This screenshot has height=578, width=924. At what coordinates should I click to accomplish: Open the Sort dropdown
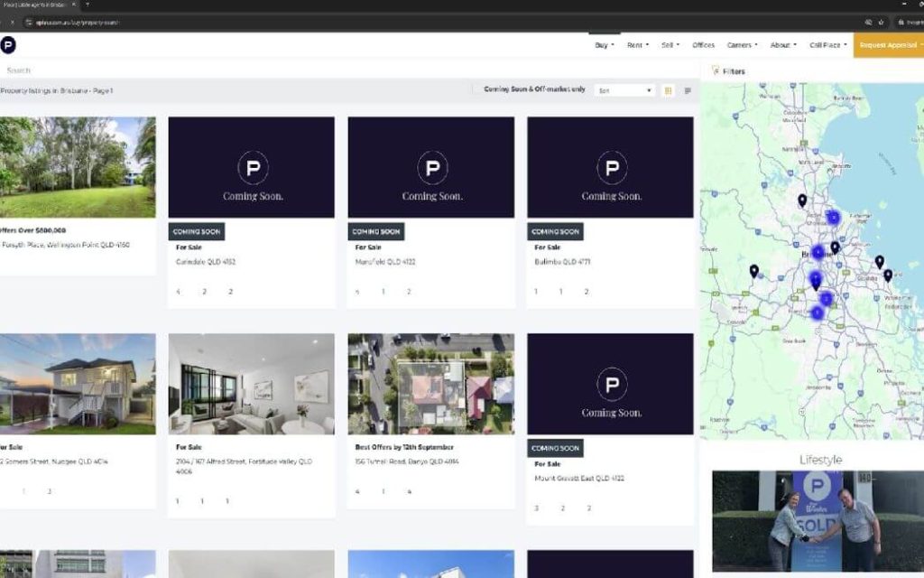click(x=624, y=90)
